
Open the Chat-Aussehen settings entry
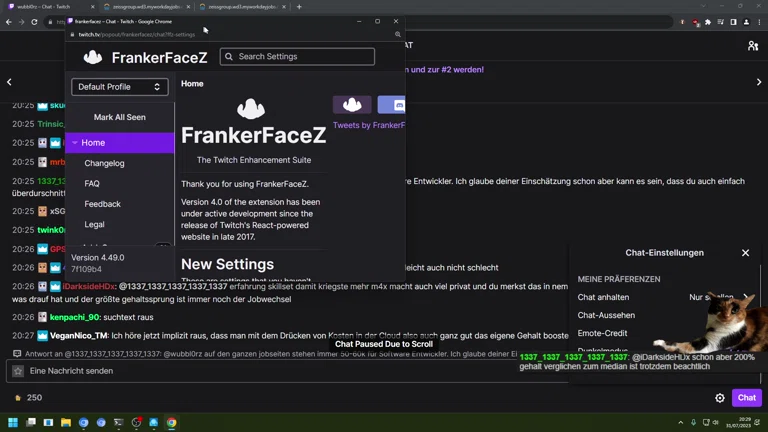(606, 315)
